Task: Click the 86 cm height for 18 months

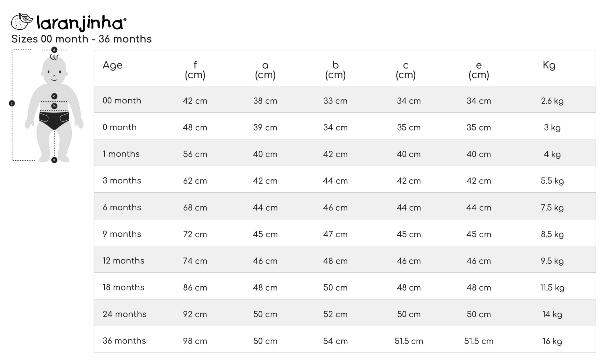Action: click(195, 288)
